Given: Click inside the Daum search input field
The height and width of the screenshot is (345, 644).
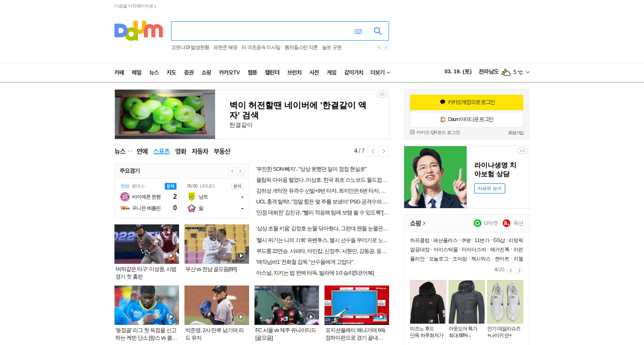Looking at the screenshot, I should [x=262, y=31].
